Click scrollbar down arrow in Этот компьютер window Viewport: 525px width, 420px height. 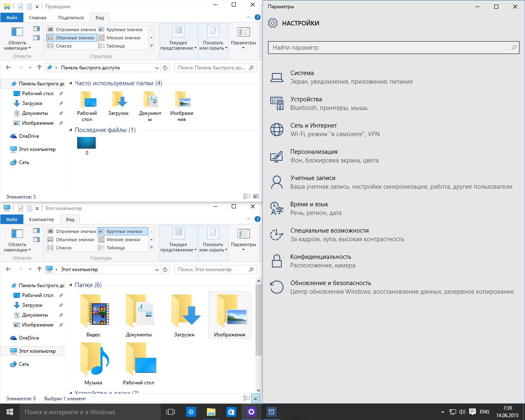[x=258, y=390]
